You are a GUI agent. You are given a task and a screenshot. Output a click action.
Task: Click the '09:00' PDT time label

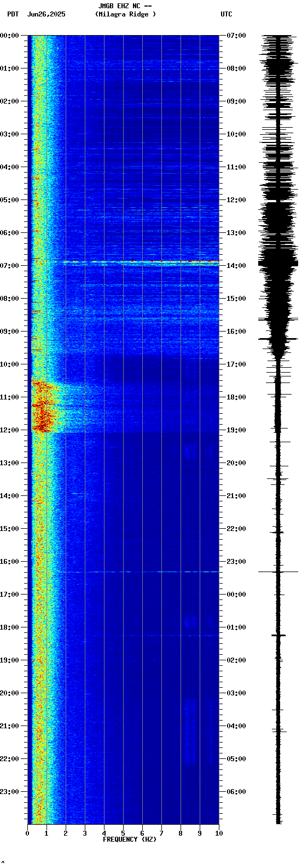pos(10,332)
